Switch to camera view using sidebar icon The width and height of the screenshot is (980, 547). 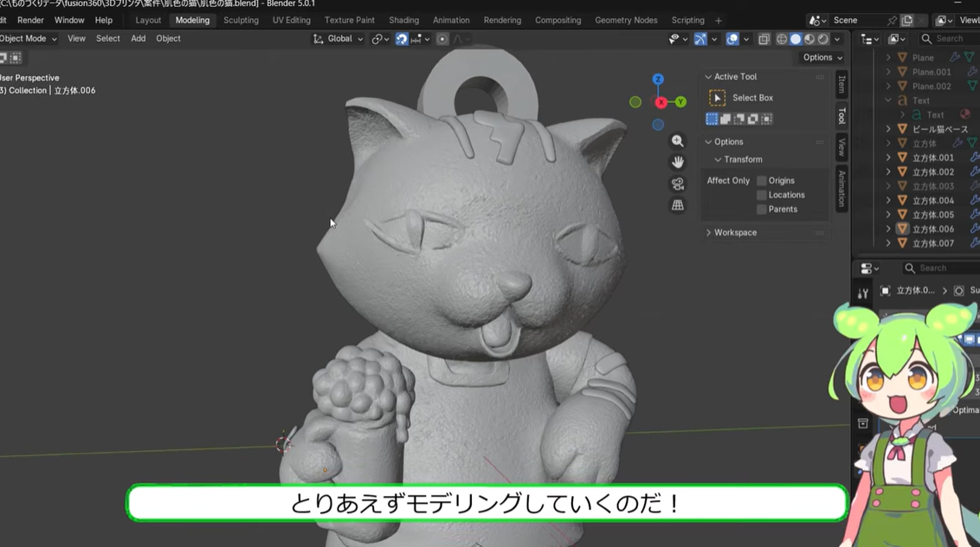678,183
